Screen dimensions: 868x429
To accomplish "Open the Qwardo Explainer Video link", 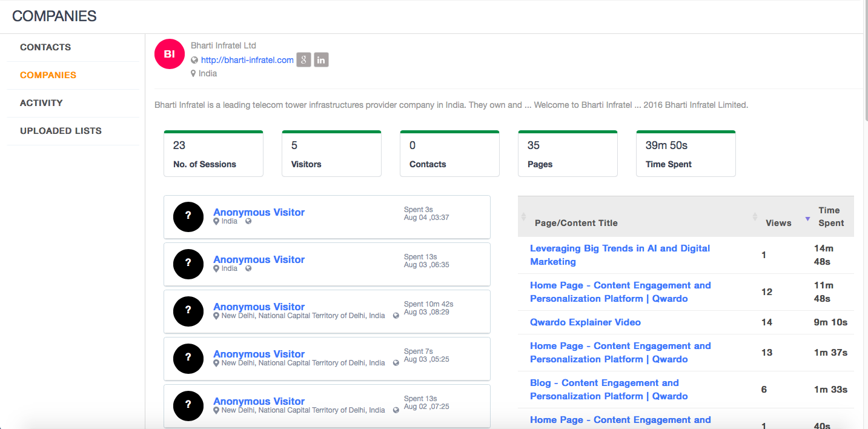I will pos(585,322).
